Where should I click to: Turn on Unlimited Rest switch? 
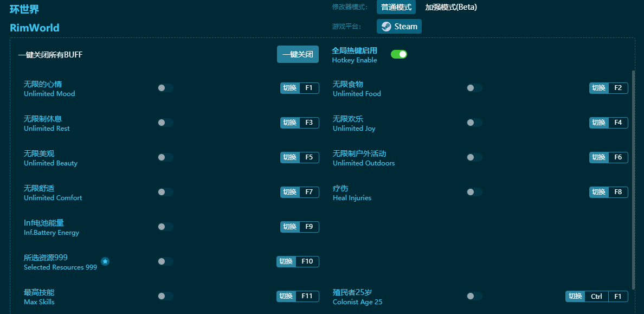[165, 123]
